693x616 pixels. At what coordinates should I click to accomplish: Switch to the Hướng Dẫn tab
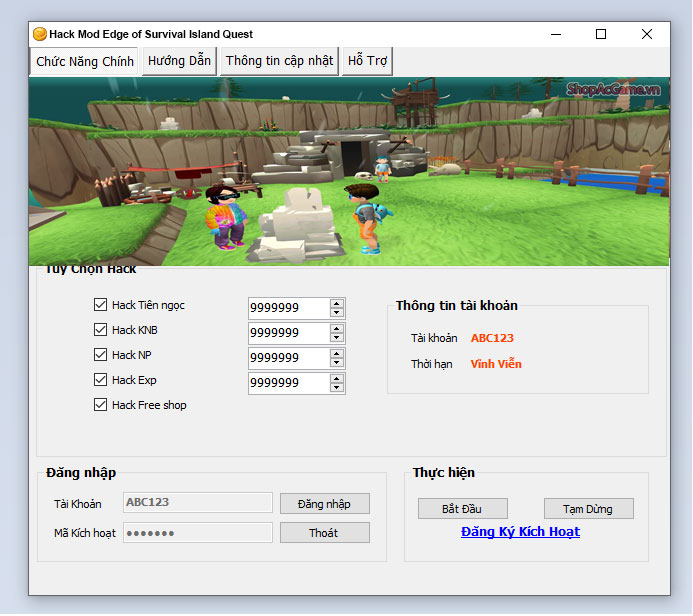tap(179, 61)
